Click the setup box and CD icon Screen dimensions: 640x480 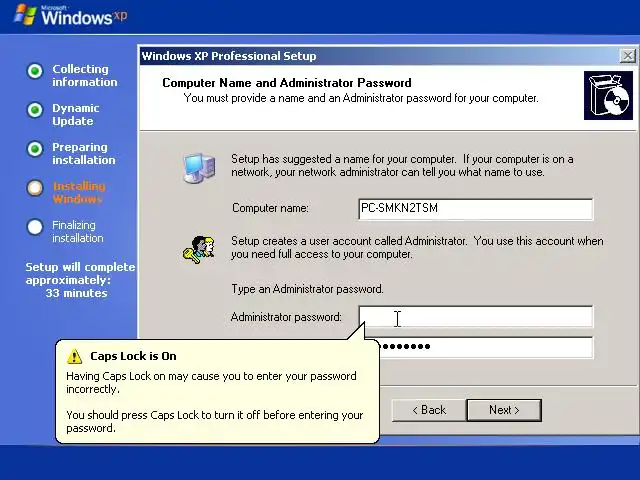coord(608,96)
